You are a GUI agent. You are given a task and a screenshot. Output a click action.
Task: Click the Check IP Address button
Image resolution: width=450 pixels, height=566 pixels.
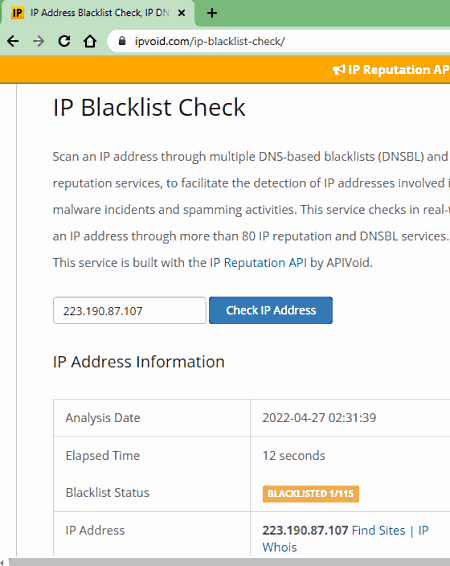(x=271, y=310)
